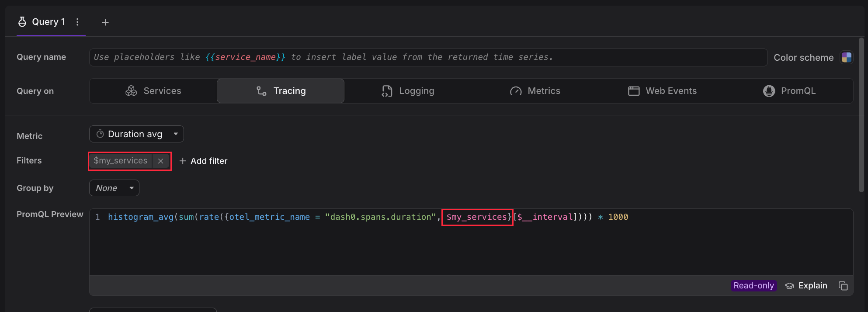Switch query source to Services
Screen dimensions: 868x312
(153, 91)
